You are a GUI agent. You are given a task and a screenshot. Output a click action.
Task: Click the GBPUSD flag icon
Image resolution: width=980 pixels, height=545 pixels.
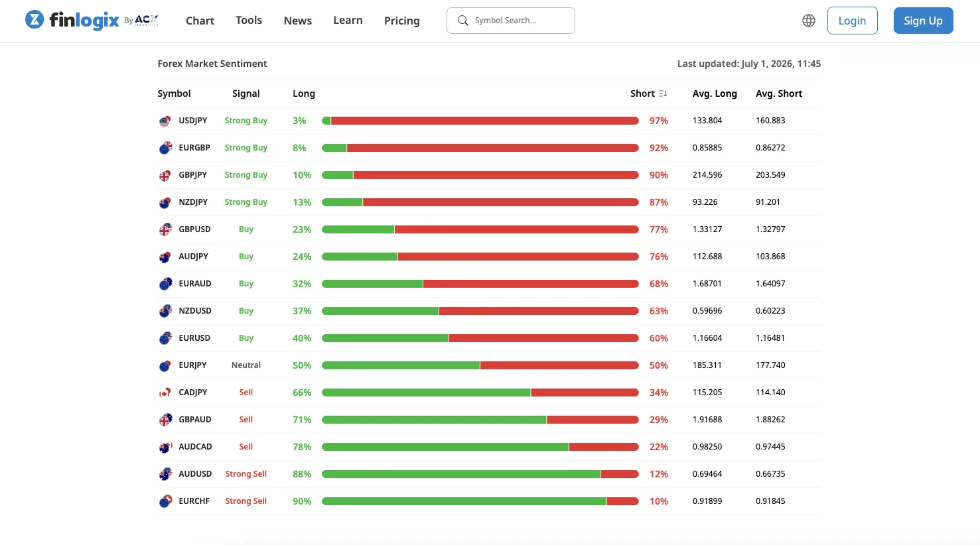[x=165, y=230]
